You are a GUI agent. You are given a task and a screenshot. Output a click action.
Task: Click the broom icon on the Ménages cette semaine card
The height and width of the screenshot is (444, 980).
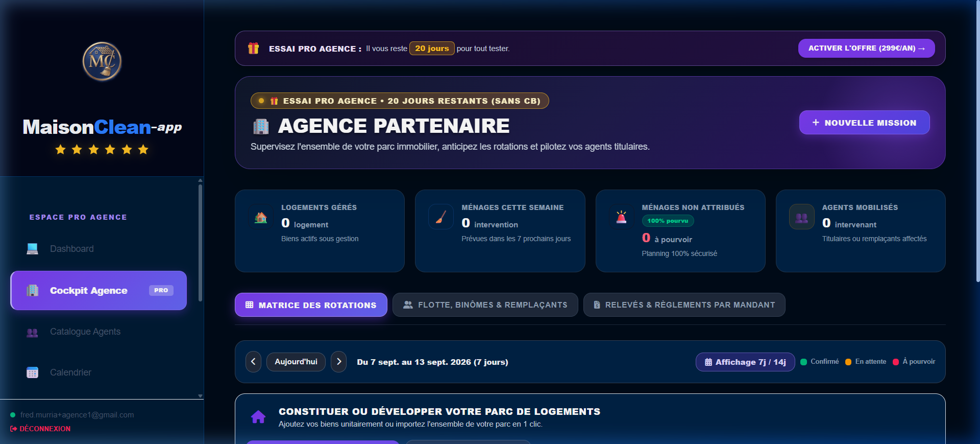tap(441, 218)
